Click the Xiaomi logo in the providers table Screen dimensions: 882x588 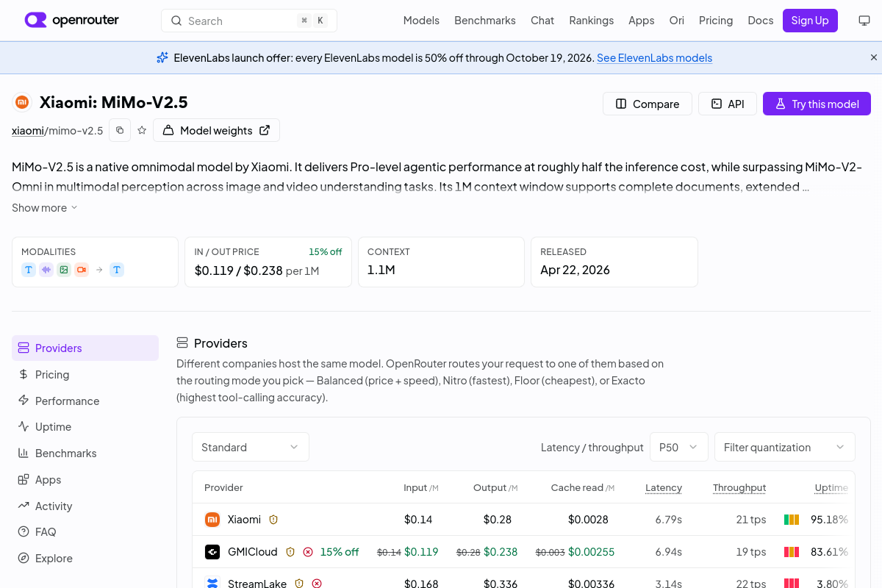point(212,520)
